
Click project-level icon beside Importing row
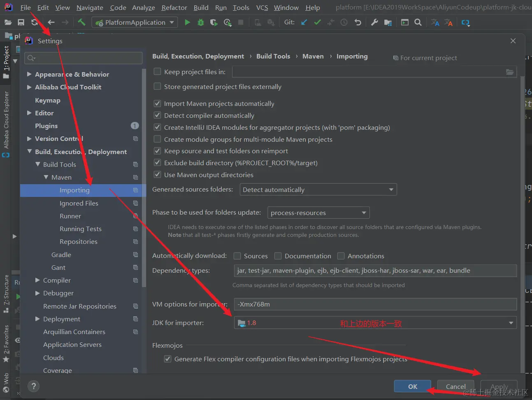tap(135, 190)
